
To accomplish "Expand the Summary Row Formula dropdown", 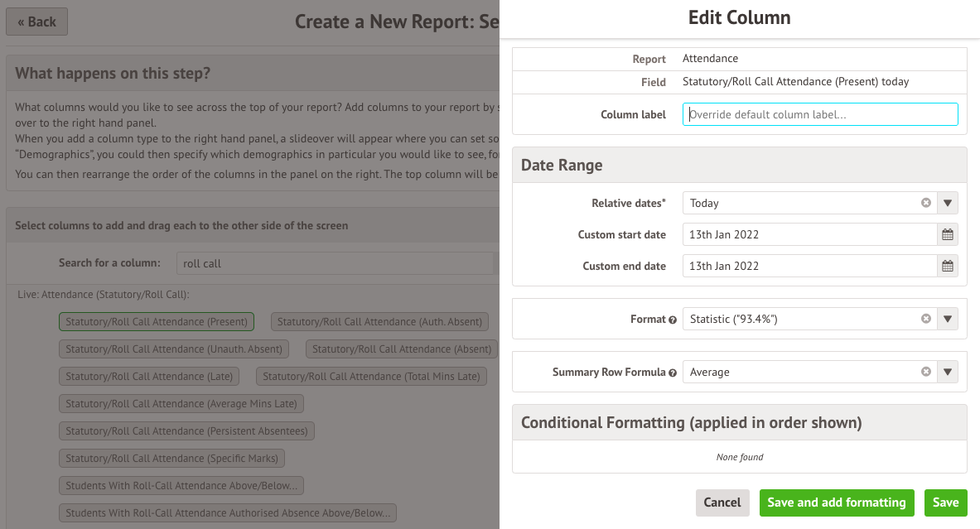I will pos(948,373).
